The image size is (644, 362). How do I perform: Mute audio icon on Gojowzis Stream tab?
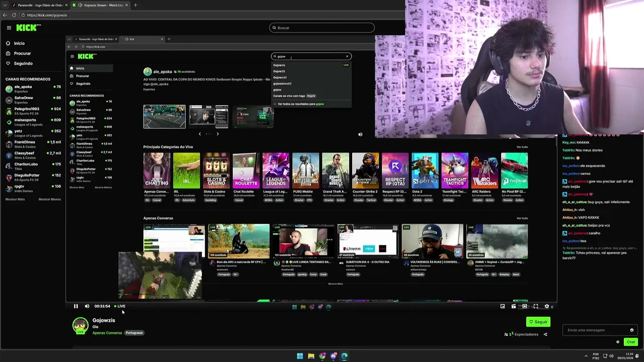point(80,5)
